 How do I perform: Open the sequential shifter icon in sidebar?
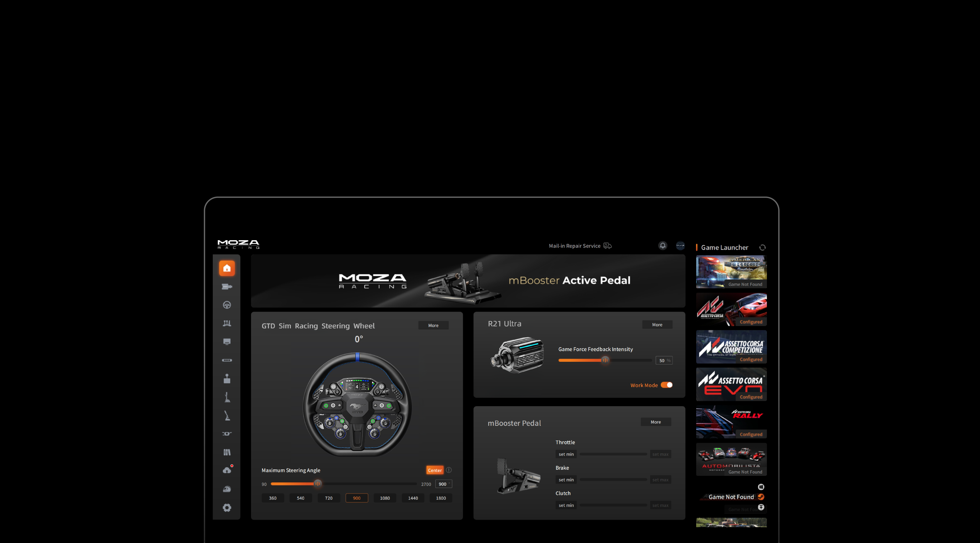pyautogui.click(x=227, y=397)
